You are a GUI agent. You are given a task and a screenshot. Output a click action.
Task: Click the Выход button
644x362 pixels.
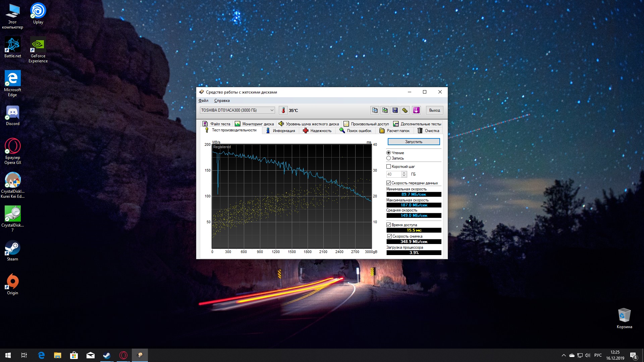(x=434, y=110)
